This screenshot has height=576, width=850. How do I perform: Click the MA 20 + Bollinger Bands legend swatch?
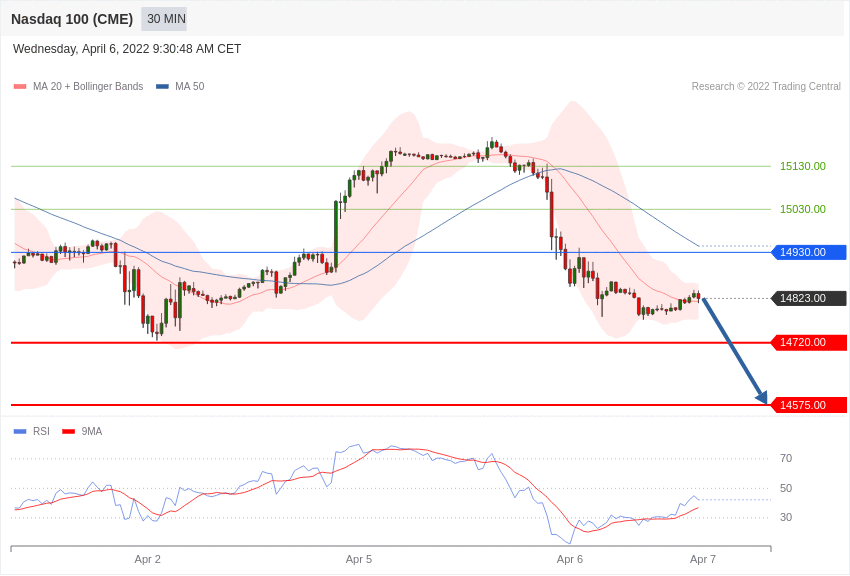pos(20,87)
